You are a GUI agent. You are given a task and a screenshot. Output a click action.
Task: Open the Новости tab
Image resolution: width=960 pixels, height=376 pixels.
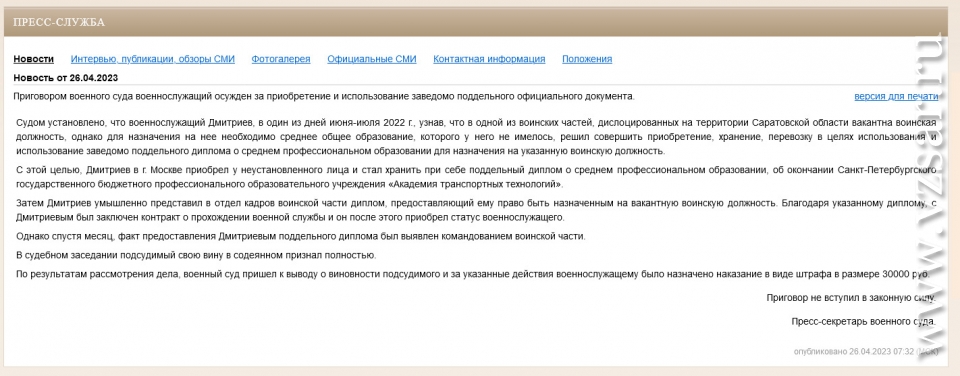click(x=34, y=59)
